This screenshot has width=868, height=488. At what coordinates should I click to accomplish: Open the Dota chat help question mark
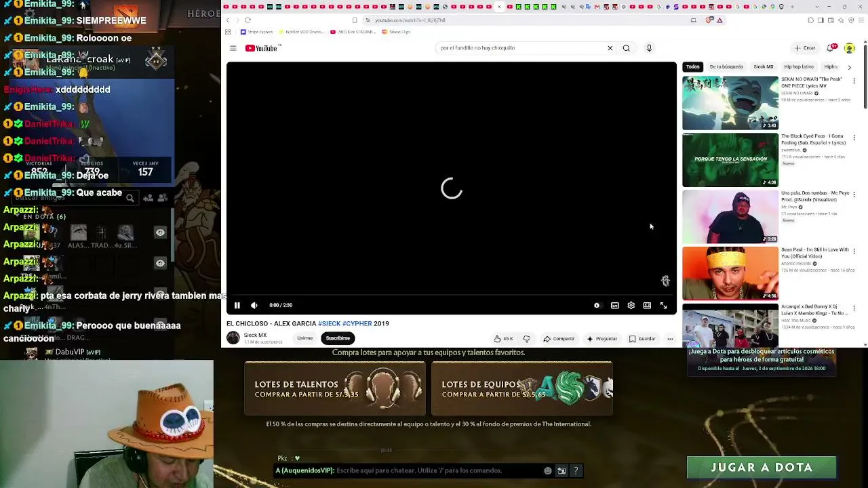(x=576, y=470)
